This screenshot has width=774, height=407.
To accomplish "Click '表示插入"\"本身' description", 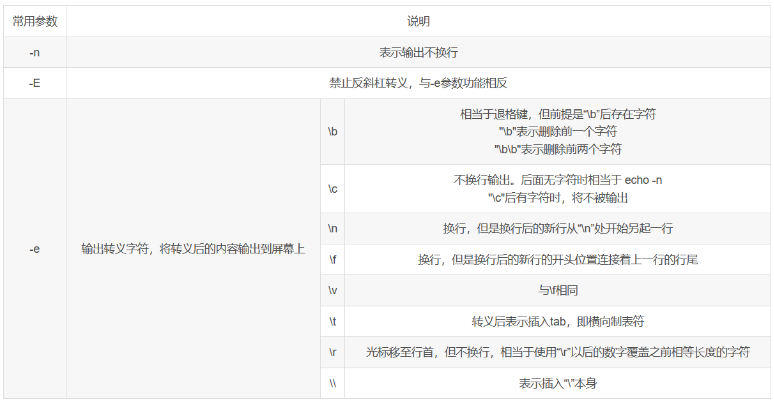I will 558,383.
